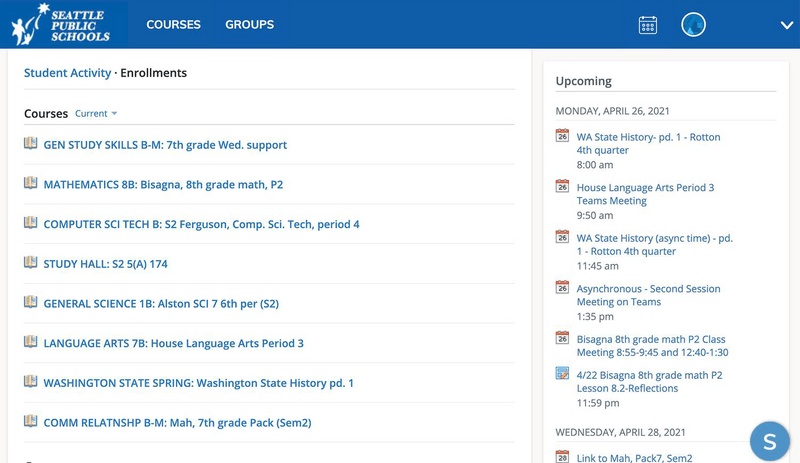Screen dimensions: 800x463
Task: Click book icon beside COMPUTER SCI TECH B
Action: click(31, 223)
